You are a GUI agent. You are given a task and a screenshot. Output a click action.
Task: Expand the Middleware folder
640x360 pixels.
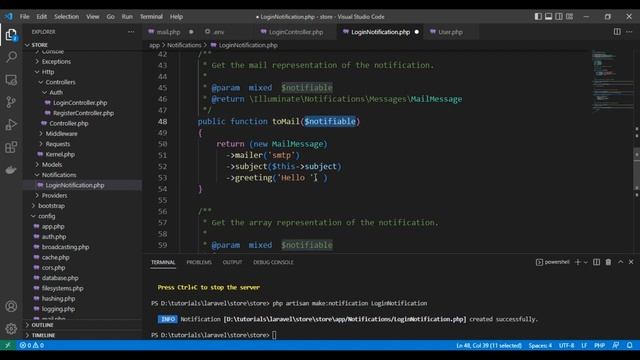pos(61,133)
